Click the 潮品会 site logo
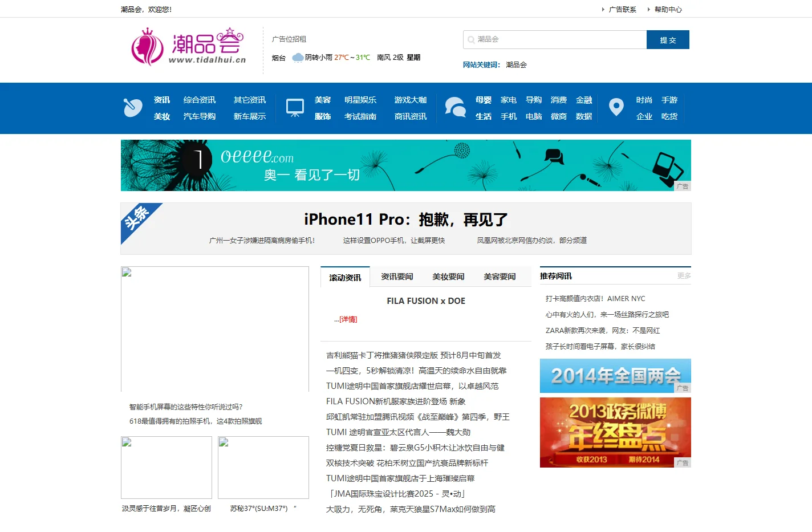 [x=188, y=47]
